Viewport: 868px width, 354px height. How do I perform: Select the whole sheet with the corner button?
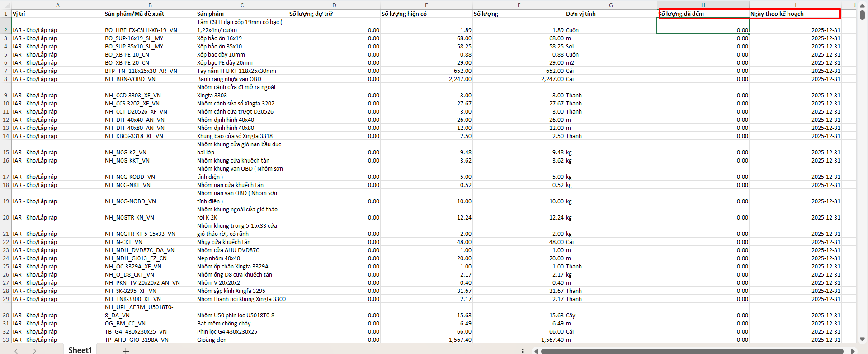(5, 5)
